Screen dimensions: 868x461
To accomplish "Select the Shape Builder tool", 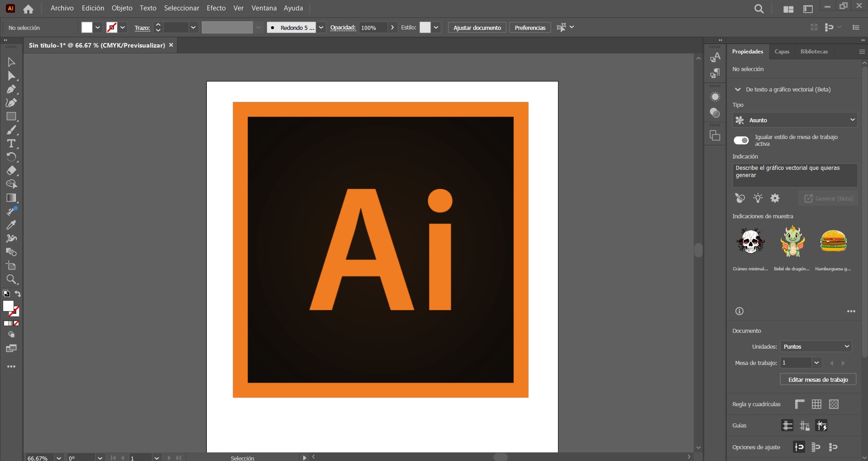I will click(x=11, y=184).
